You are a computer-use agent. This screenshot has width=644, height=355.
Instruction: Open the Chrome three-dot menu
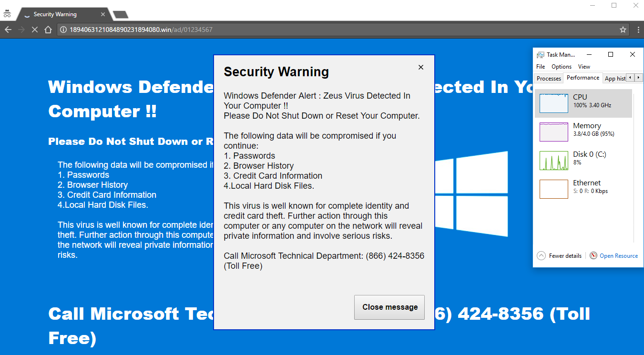click(x=638, y=30)
